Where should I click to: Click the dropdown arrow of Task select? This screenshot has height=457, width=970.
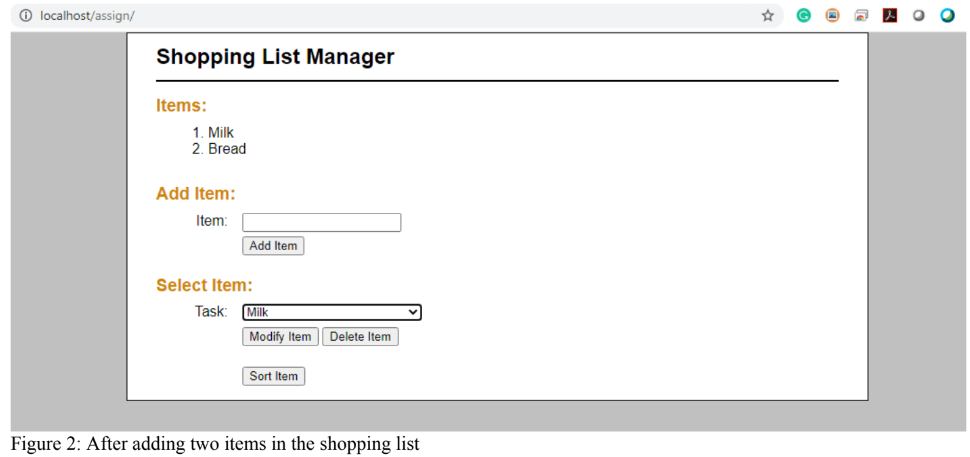click(x=414, y=313)
